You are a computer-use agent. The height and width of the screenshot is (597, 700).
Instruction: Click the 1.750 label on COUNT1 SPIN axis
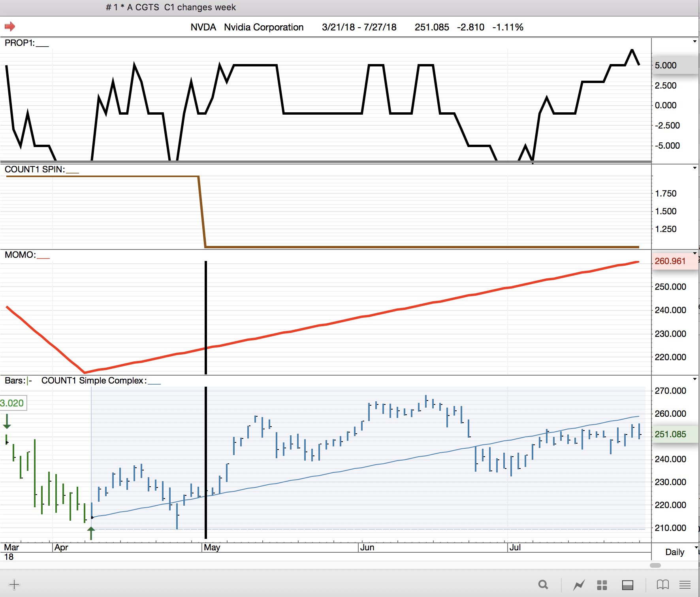[x=666, y=193]
